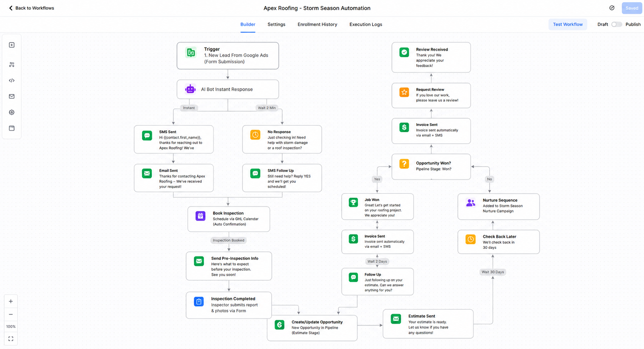The image size is (644, 349).
Task: Select the calendar icon on Book Inspection
Action: [x=201, y=216]
